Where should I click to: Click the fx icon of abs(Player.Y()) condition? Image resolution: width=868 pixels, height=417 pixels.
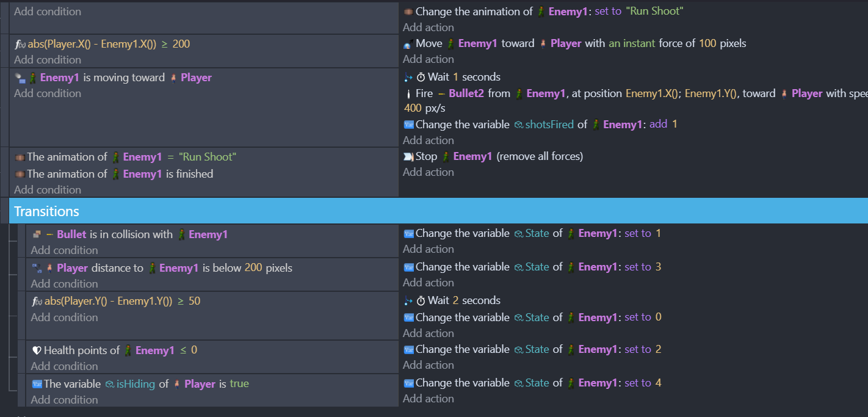37,302
